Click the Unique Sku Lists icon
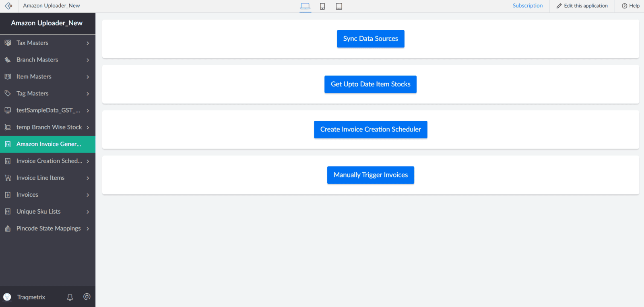 tap(8, 212)
